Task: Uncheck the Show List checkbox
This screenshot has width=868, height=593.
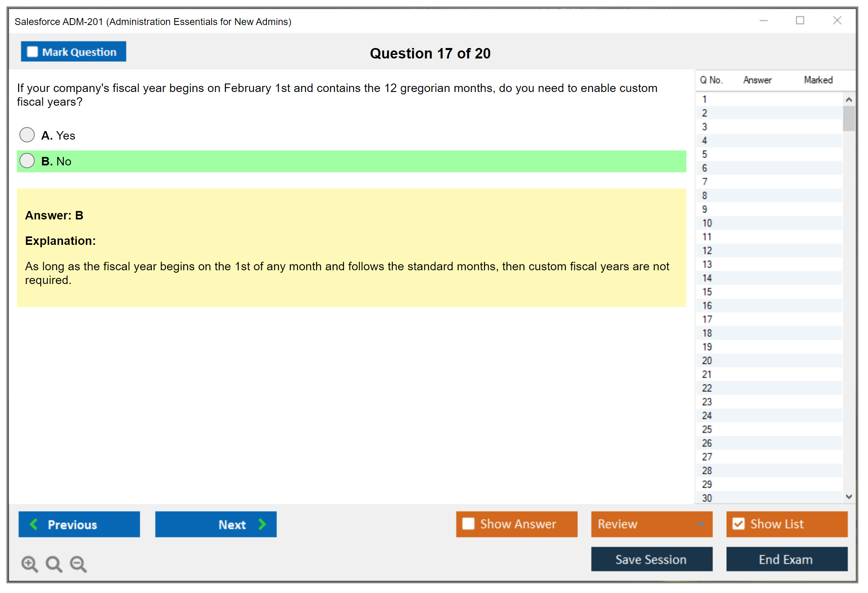Action: click(x=738, y=524)
